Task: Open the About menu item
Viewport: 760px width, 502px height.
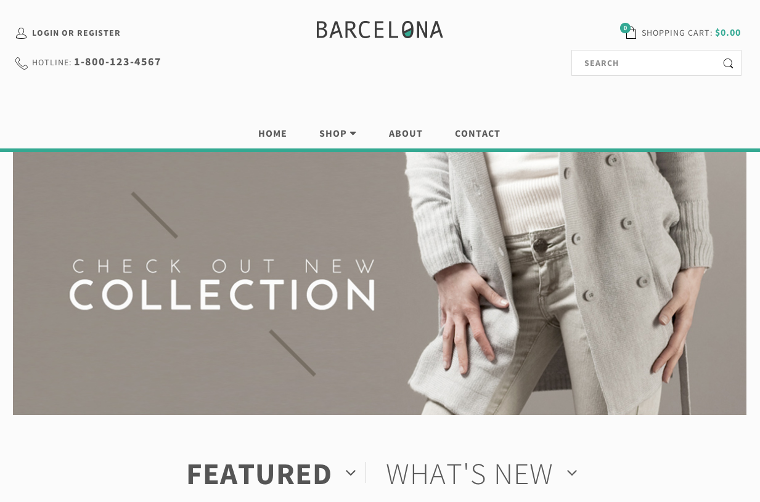Action: pos(405,134)
